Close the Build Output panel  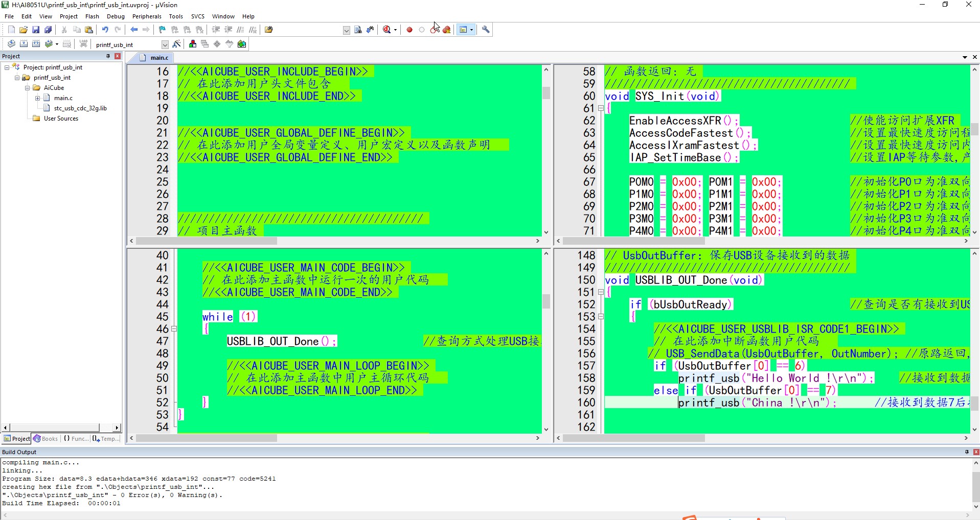(x=976, y=452)
